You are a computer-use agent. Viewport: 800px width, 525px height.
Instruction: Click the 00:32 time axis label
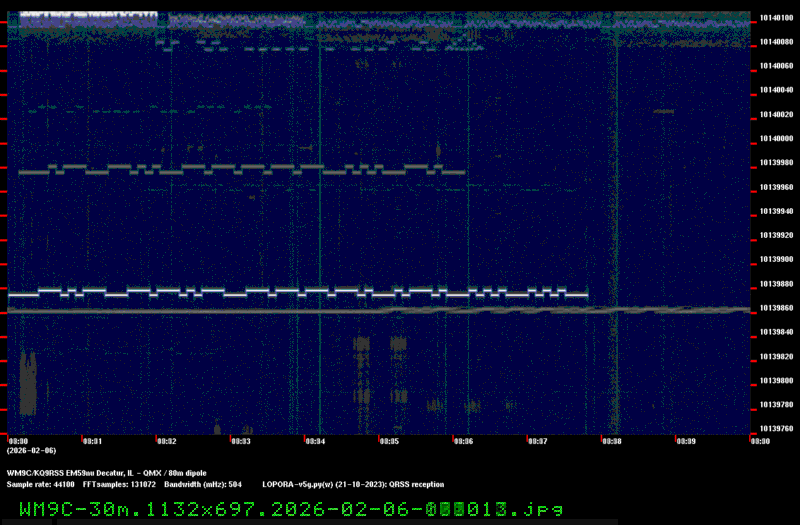click(166, 440)
